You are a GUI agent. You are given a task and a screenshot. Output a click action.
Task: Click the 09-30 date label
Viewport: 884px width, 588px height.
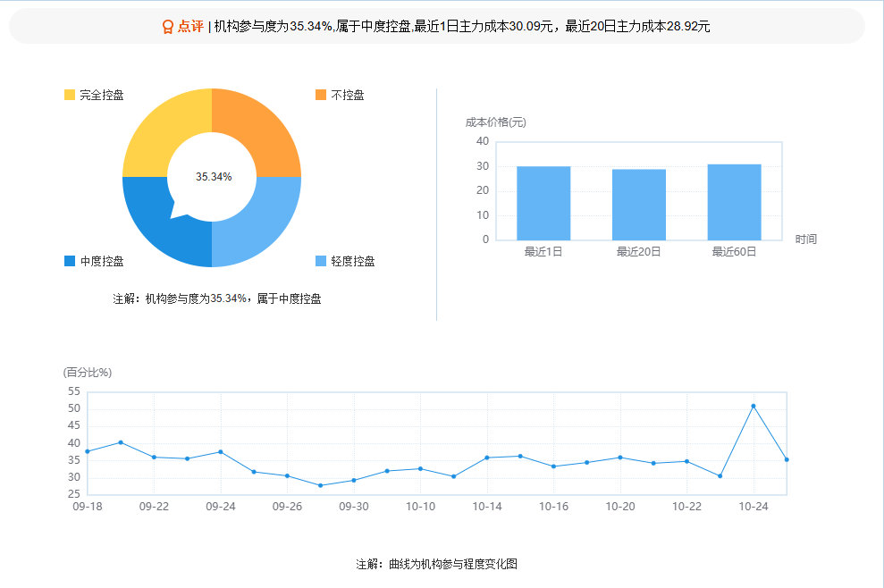pyautogui.click(x=353, y=507)
